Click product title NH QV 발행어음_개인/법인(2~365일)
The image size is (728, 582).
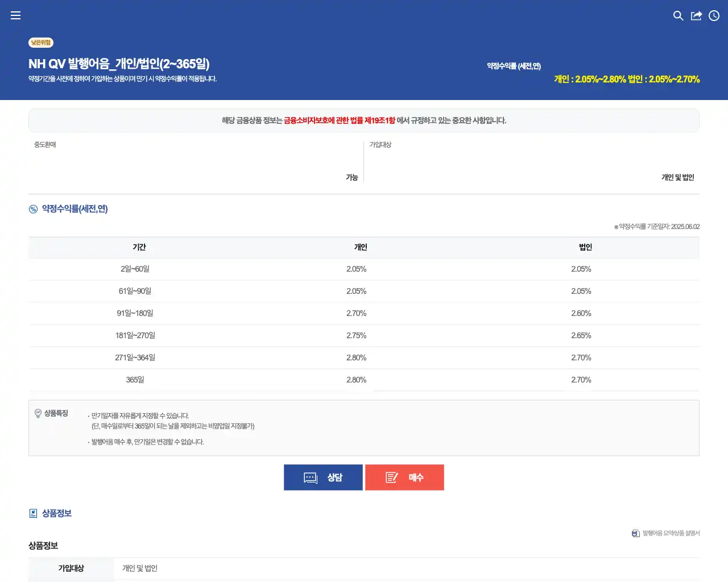(119, 64)
